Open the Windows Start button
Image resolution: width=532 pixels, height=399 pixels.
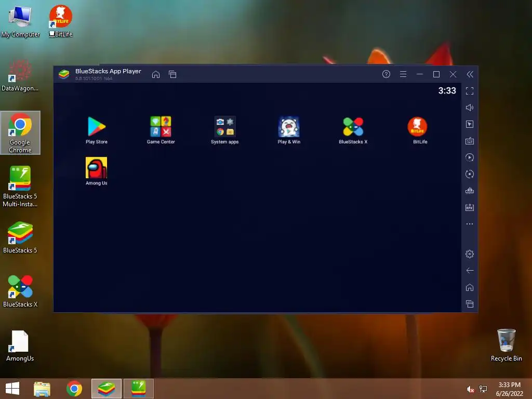(12, 389)
